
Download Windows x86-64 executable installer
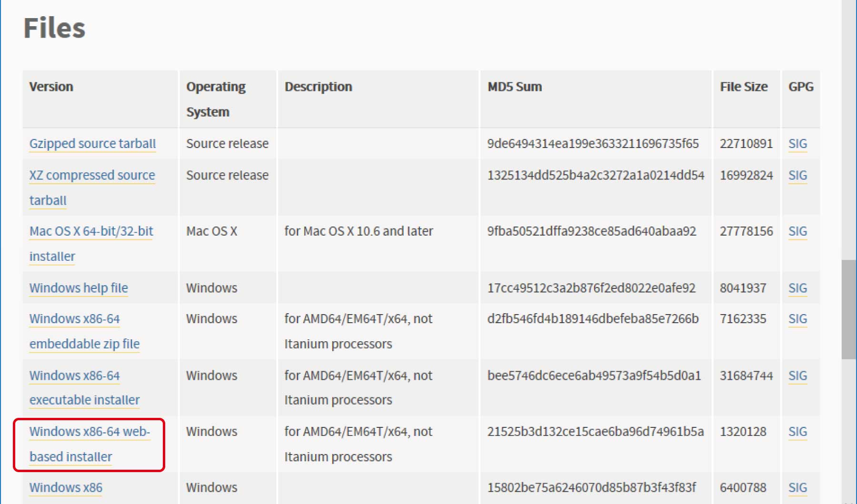pyautogui.click(x=84, y=388)
